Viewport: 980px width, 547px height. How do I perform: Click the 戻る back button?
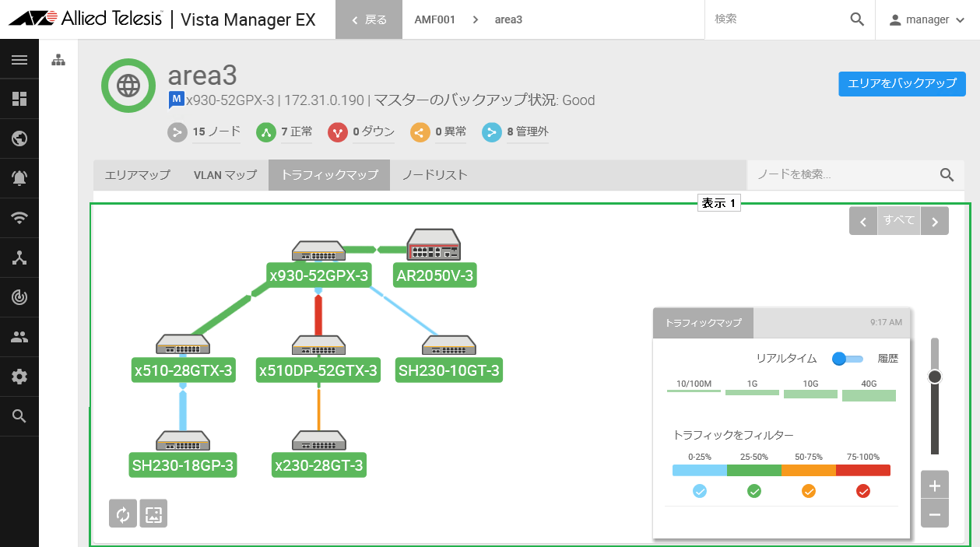tap(369, 19)
